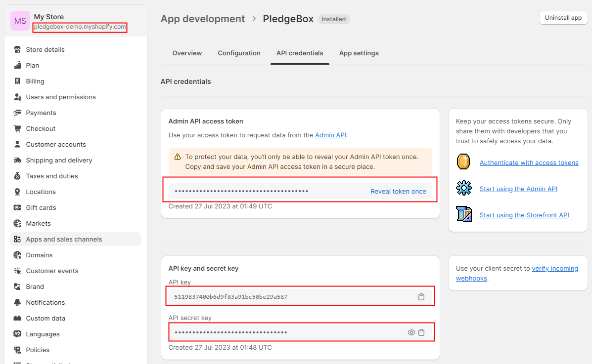Click the Installed status badge

334,19
